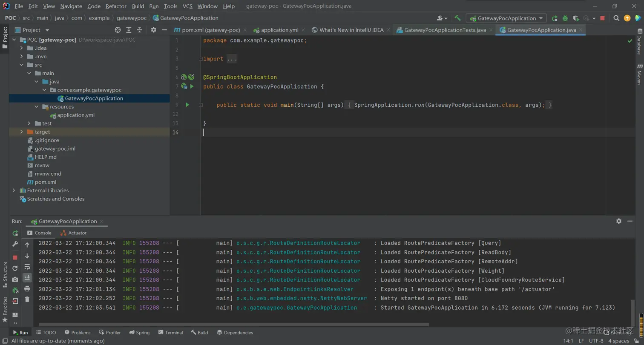Click the Build project hammer icon
This screenshot has height=345, width=644.
[x=457, y=18]
